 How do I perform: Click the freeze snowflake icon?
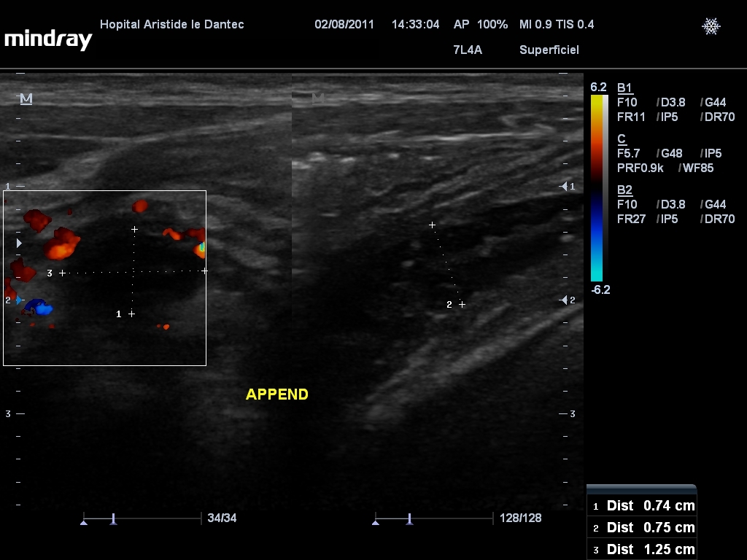[x=711, y=26]
